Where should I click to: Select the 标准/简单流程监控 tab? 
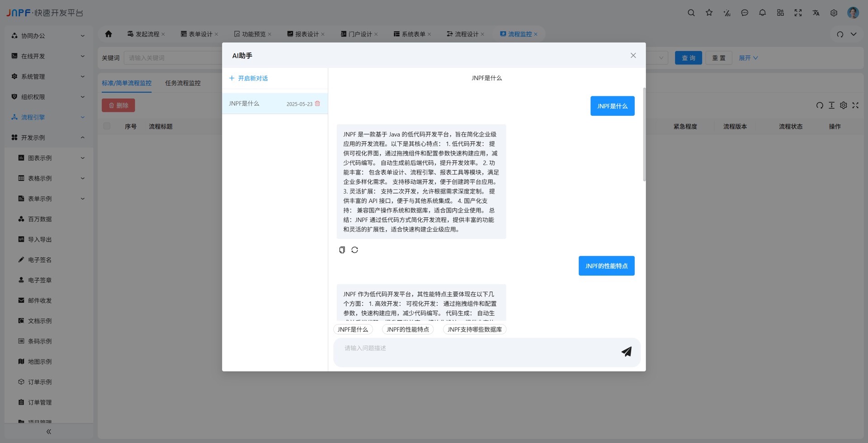coord(127,83)
